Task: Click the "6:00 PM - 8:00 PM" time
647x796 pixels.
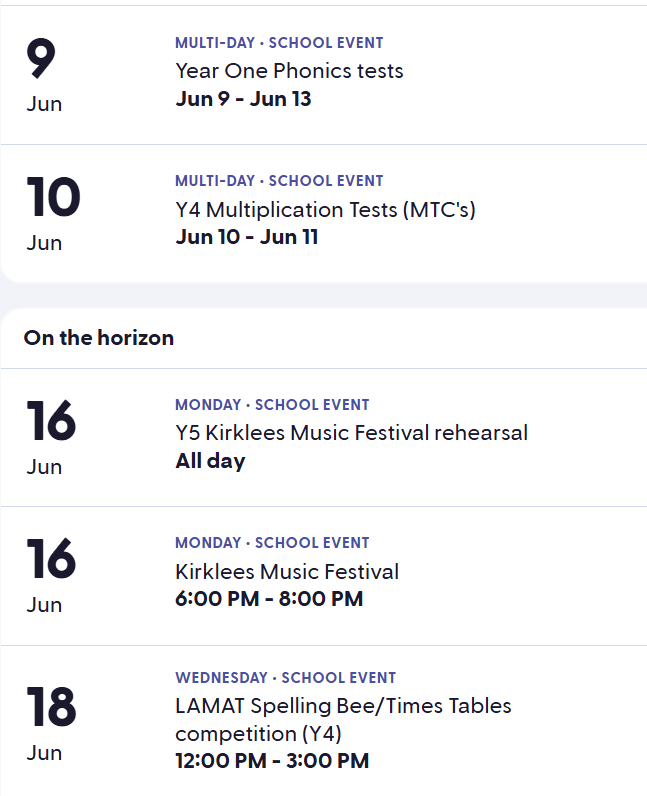Action: [x=269, y=599]
